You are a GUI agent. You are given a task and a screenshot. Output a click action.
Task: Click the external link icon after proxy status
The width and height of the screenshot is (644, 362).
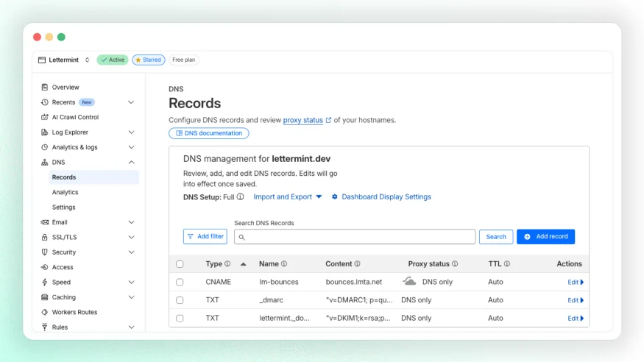pos(328,120)
